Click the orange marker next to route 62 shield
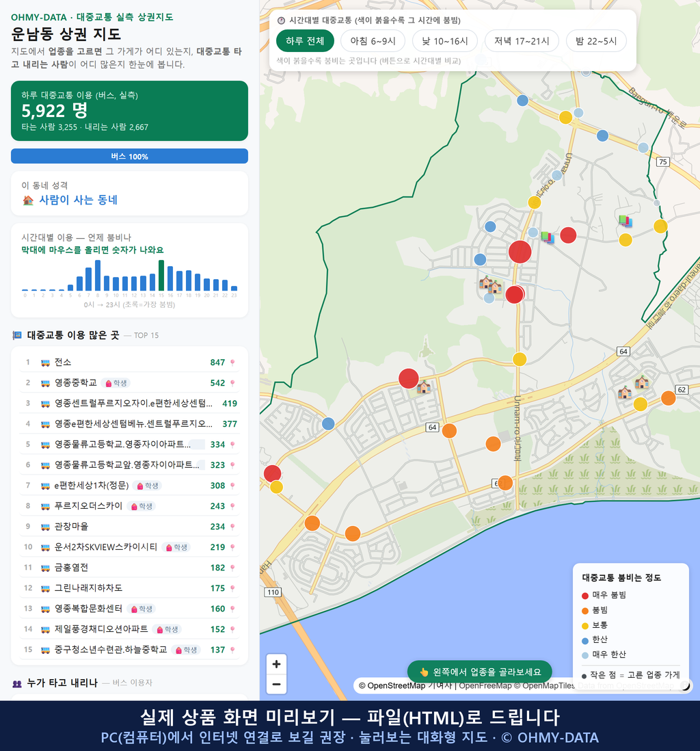 pos(668,398)
